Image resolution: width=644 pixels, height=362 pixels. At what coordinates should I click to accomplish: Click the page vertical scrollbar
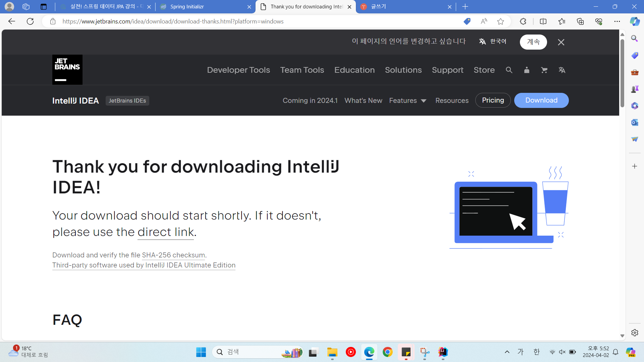point(622,74)
